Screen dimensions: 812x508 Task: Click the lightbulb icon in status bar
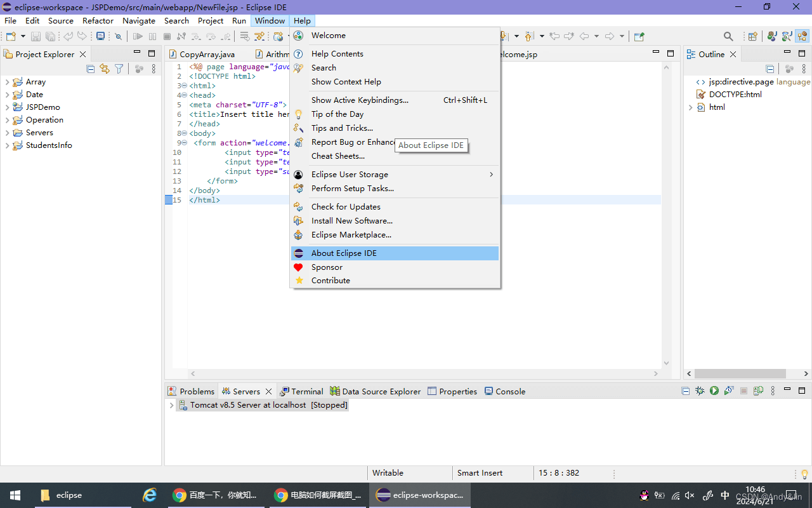(805, 474)
